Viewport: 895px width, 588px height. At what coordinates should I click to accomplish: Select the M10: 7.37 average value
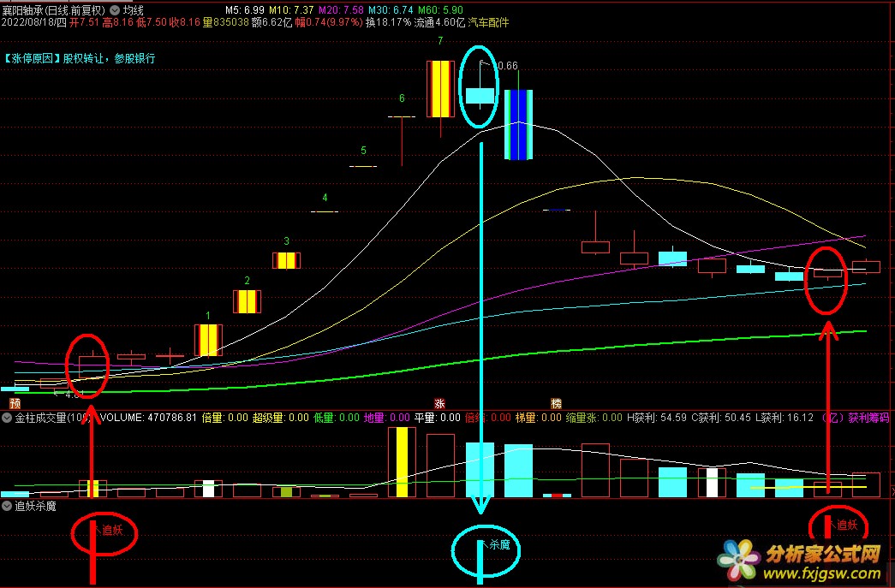pos(291,10)
